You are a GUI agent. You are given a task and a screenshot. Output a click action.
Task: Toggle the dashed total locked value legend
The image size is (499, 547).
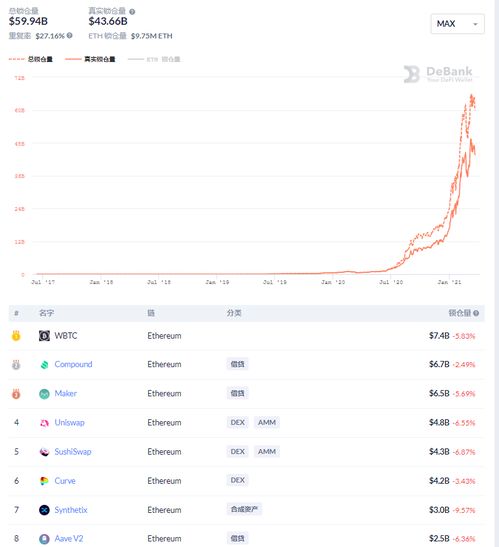(x=31, y=59)
